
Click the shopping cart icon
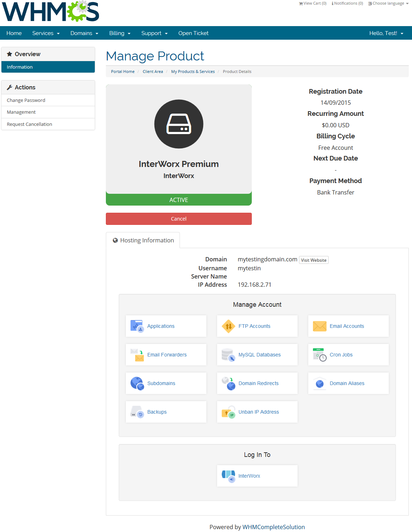pos(301,4)
